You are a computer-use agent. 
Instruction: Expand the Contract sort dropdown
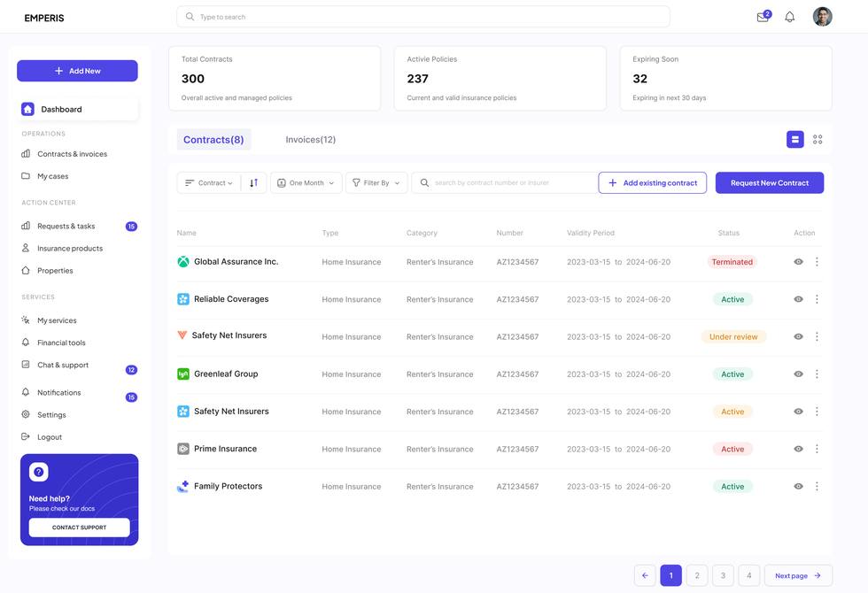pyautogui.click(x=209, y=182)
